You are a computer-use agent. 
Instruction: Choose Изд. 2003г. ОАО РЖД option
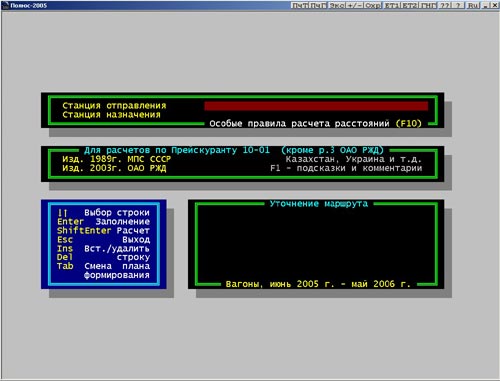point(114,168)
